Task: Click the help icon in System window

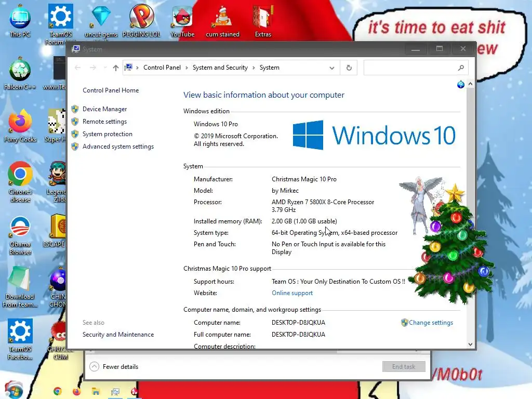Action: (x=460, y=85)
